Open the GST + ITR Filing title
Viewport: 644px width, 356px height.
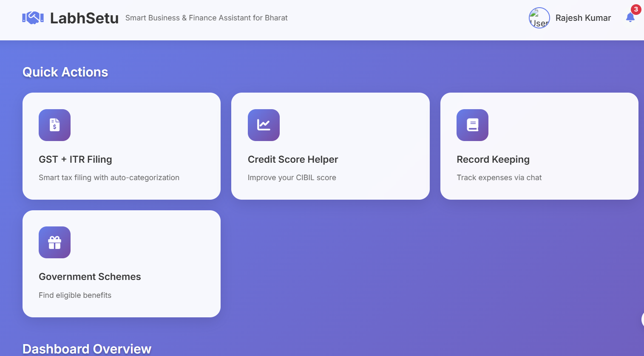tap(75, 159)
